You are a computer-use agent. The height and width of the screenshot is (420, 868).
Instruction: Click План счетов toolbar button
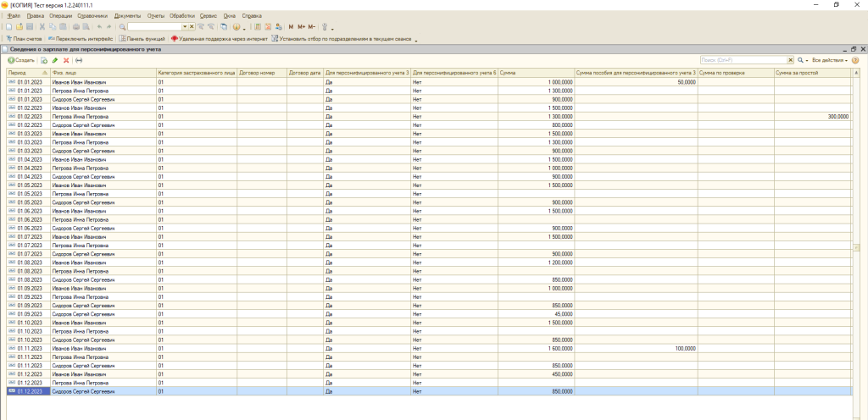tap(25, 39)
